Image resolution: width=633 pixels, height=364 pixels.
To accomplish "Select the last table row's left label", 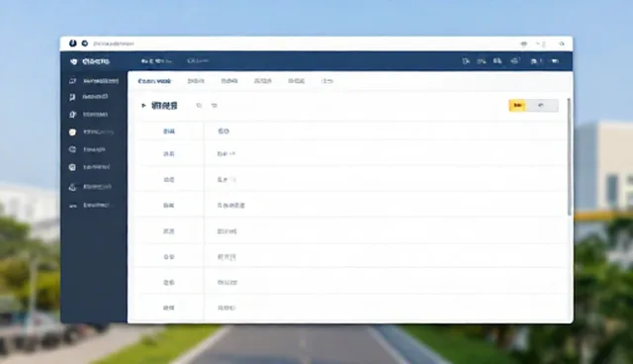I will point(169,308).
